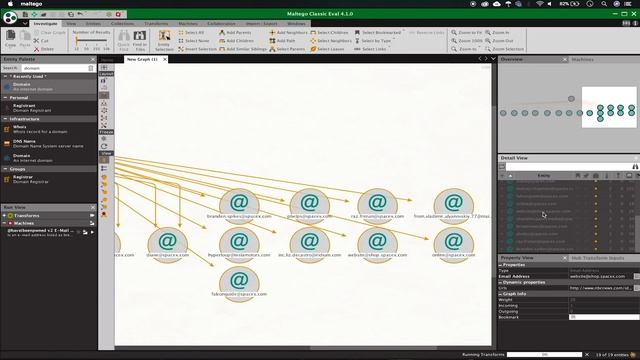Click Add Parents
Viewport: 640px width, 360px height.
point(235,33)
